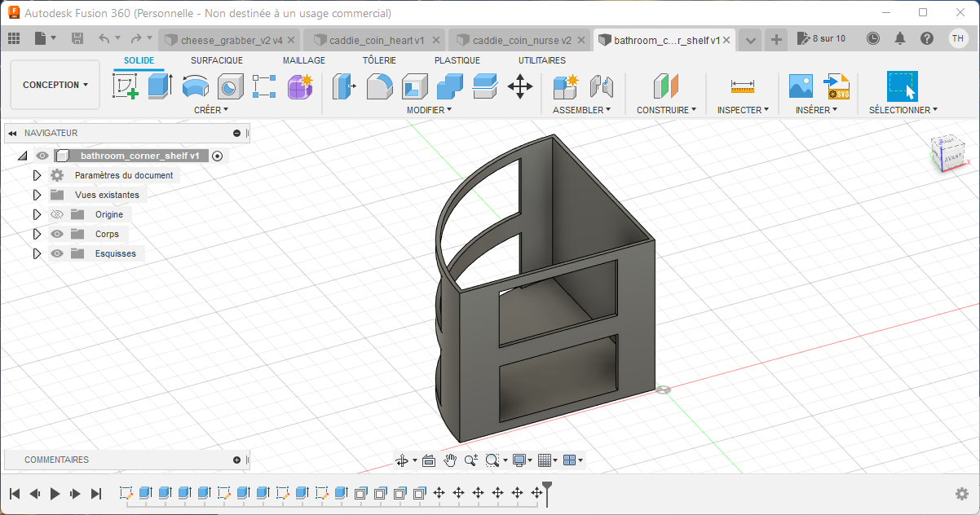Open the CRÉER dropdown menu

211,109
